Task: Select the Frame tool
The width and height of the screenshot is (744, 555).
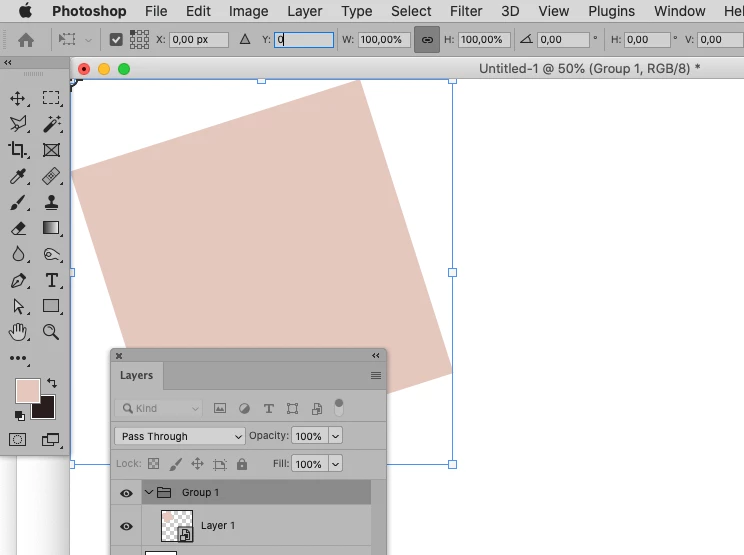Action: coord(51,150)
